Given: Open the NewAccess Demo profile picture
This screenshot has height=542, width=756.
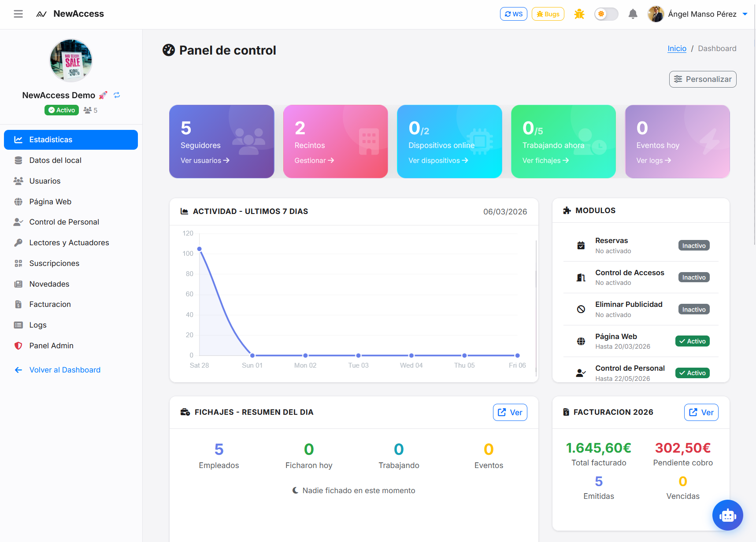Looking at the screenshot, I should point(71,61).
